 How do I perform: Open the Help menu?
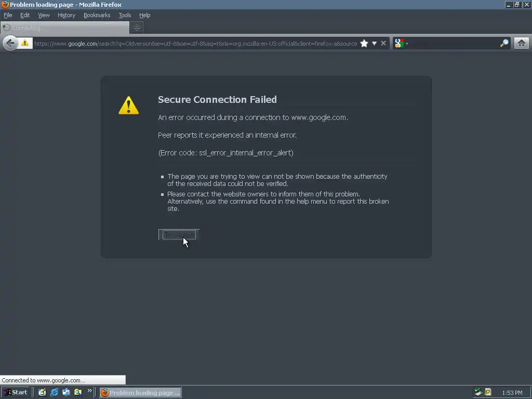[x=145, y=15]
